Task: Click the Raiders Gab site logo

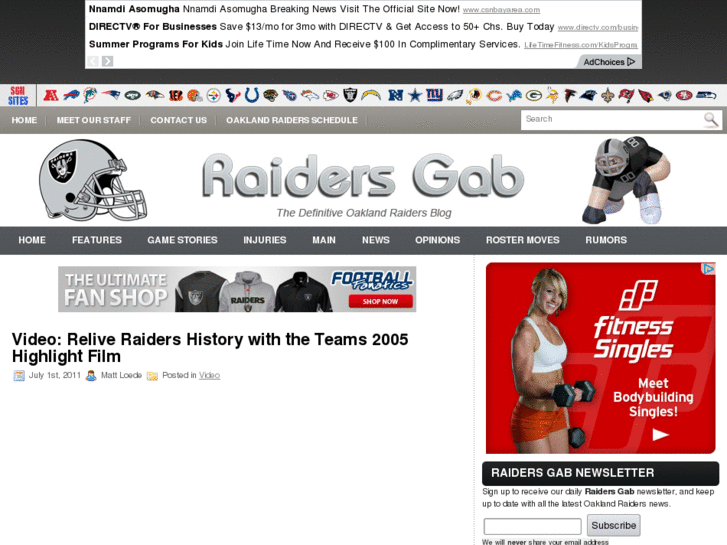Action: coord(363,176)
